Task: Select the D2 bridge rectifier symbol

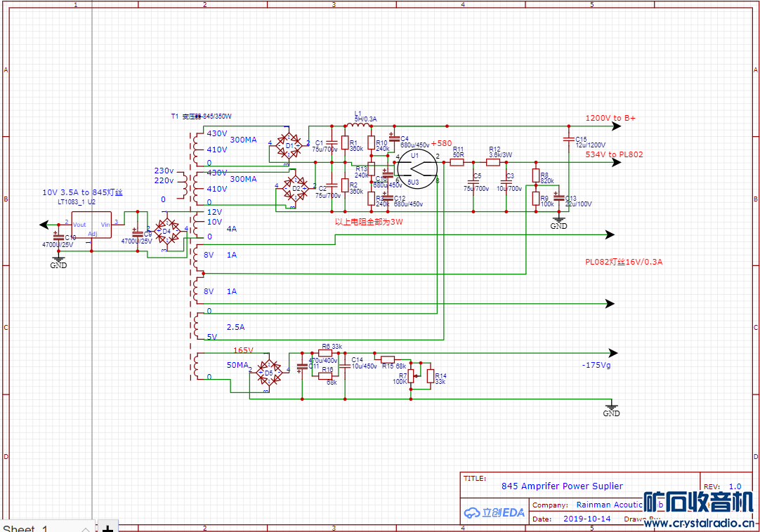Action: coord(295,188)
